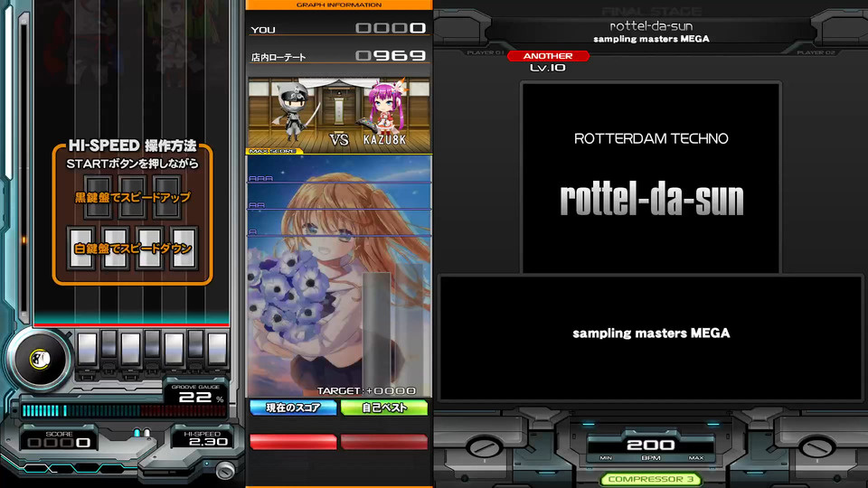Click the HI-SPEED 操作方法 heading

pos(132,145)
